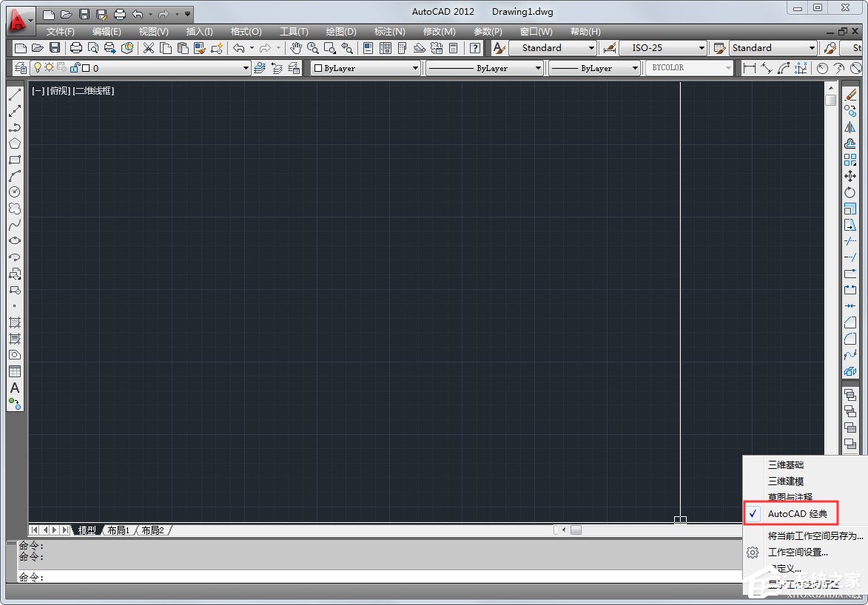Enable the 草图与注释 workspace
Viewport: 868px width, 605px height.
point(790,497)
